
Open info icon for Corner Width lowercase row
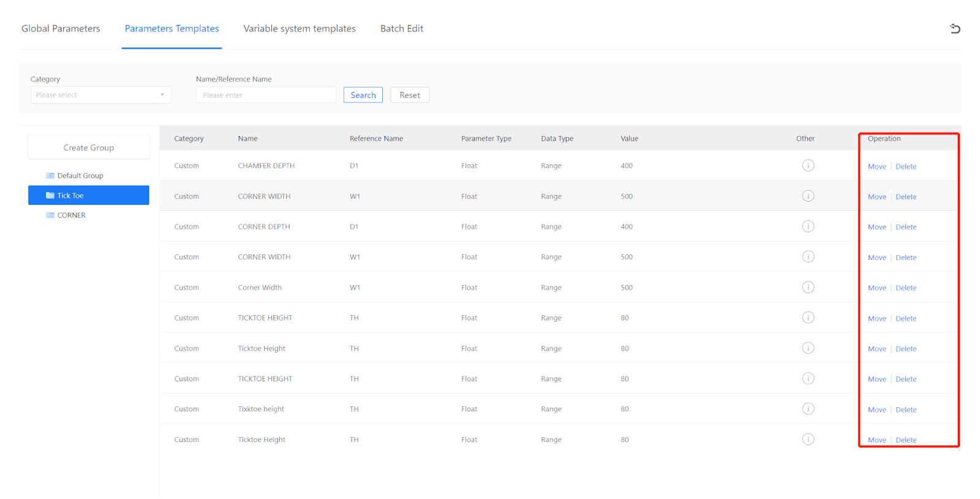(x=808, y=288)
